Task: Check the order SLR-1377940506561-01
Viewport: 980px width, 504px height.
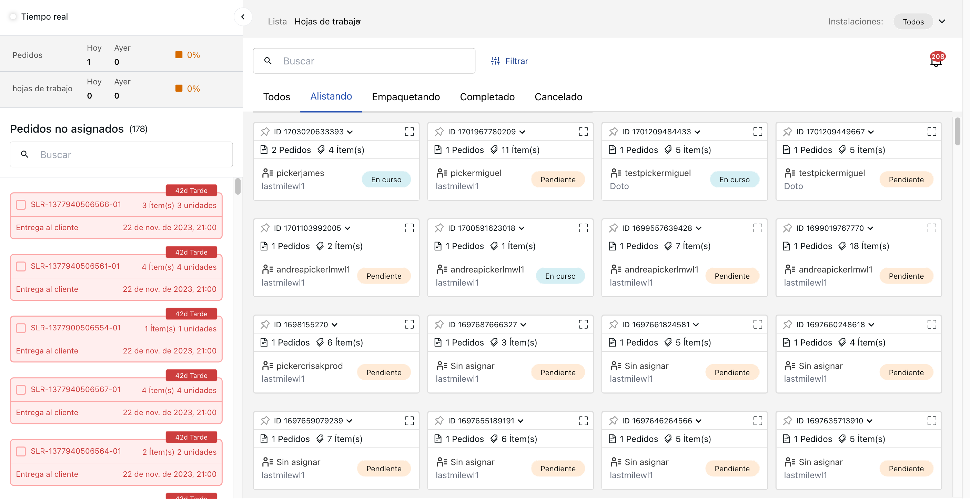Action: point(21,266)
